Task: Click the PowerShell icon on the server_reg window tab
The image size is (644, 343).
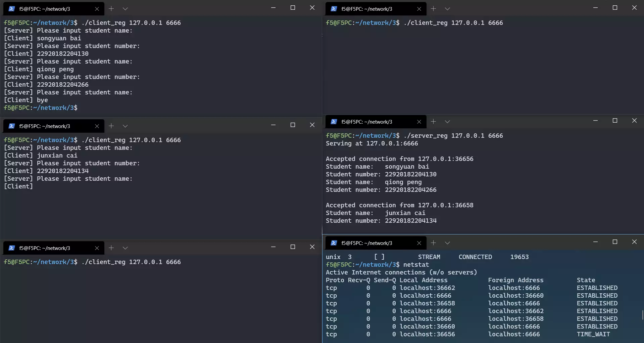Action: 334,122
